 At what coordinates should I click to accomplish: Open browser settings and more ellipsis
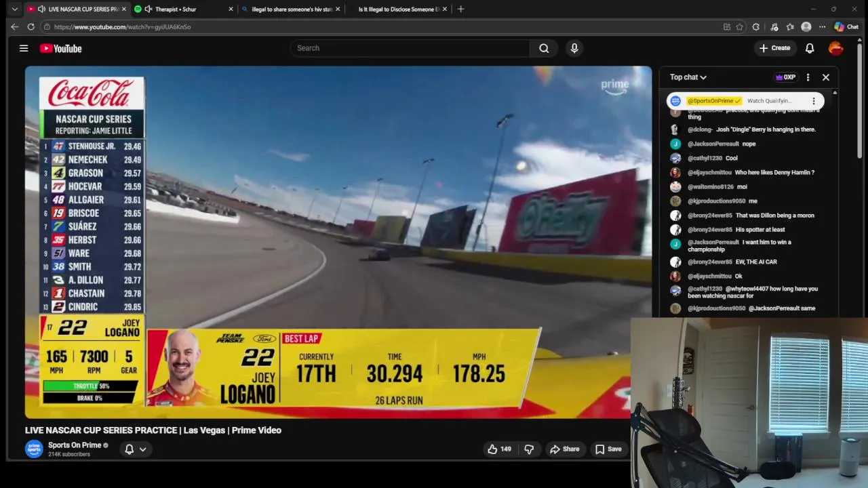click(822, 27)
